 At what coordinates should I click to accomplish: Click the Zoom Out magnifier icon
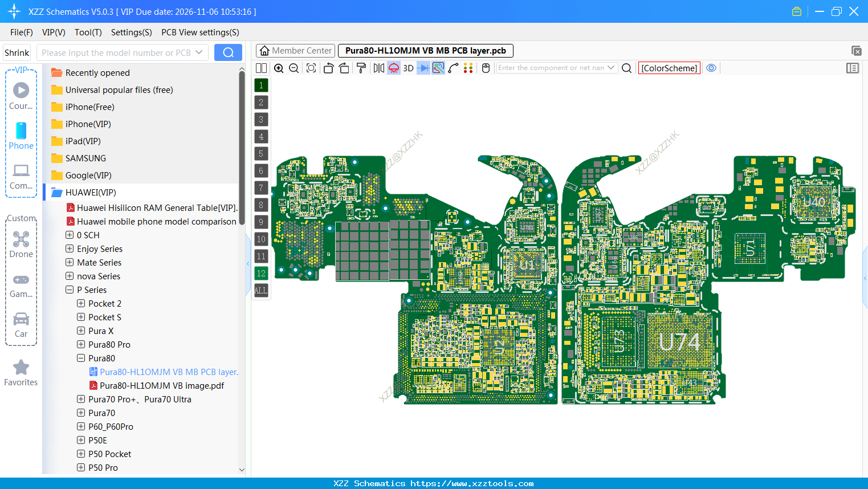pos(293,68)
